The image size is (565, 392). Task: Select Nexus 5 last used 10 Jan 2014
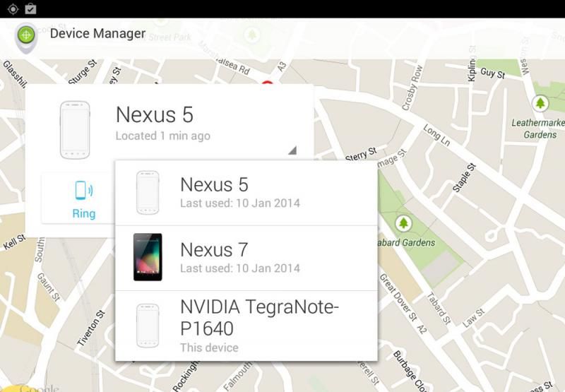coord(240,193)
